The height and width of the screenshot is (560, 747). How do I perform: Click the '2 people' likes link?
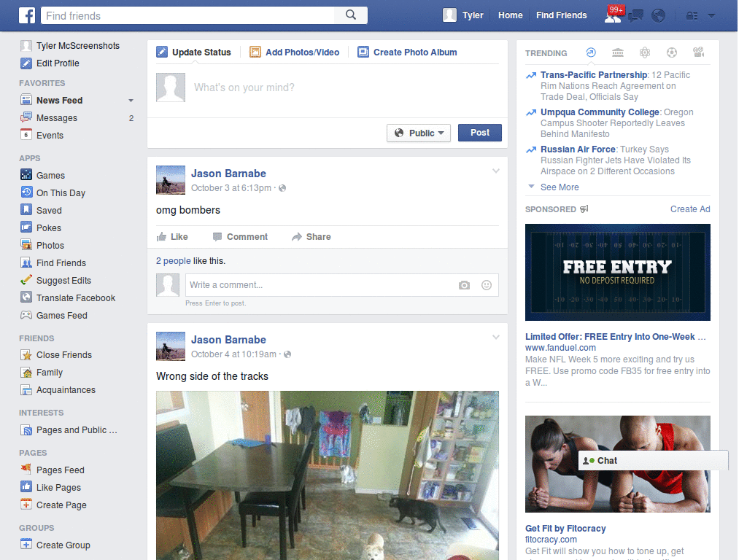(x=174, y=261)
